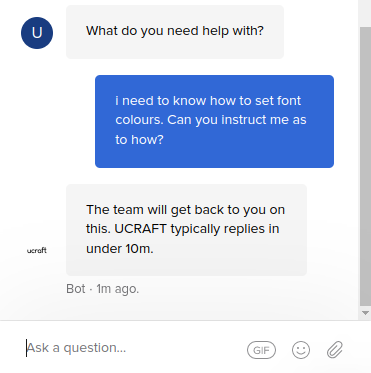Click the scrollbar down arrow
Viewport: 371px width, 373px height.
[365, 313]
